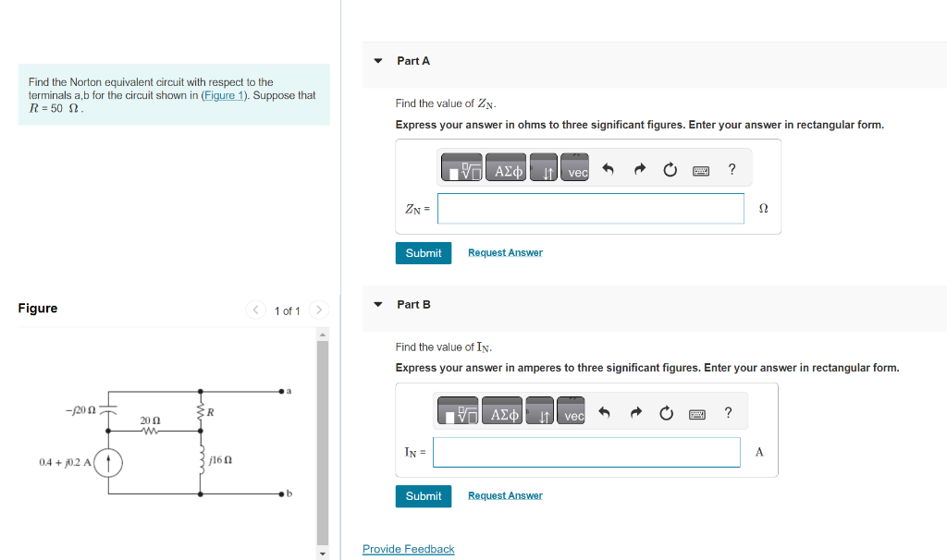Click the next figure arrow
947x560 pixels.
pyautogui.click(x=318, y=310)
